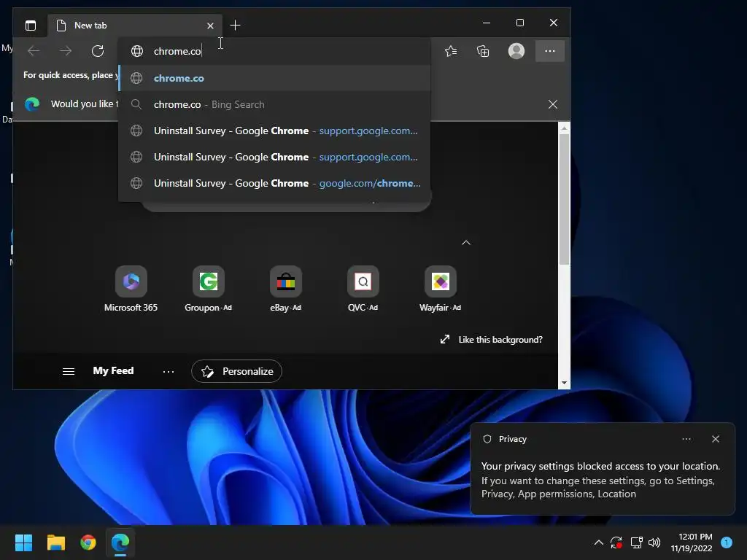
Task: Open the notification center badge
Action: pyautogui.click(x=727, y=542)
